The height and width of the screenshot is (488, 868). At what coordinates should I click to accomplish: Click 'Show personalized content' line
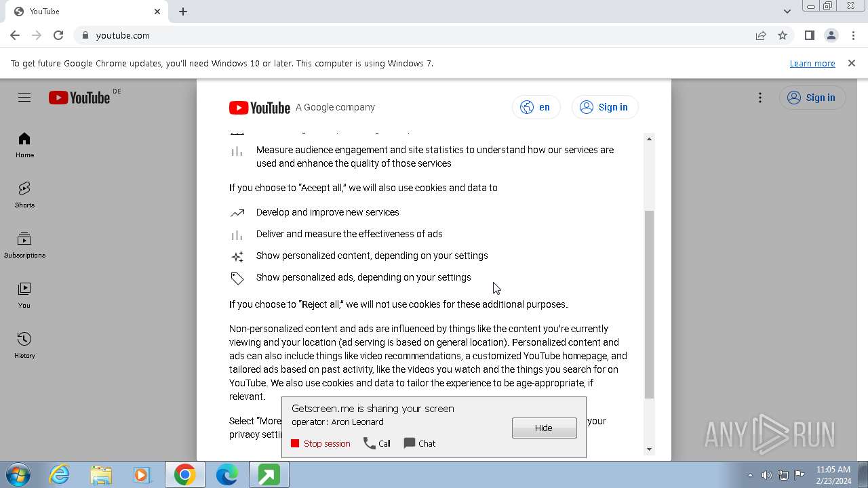[x=372, y=256]
